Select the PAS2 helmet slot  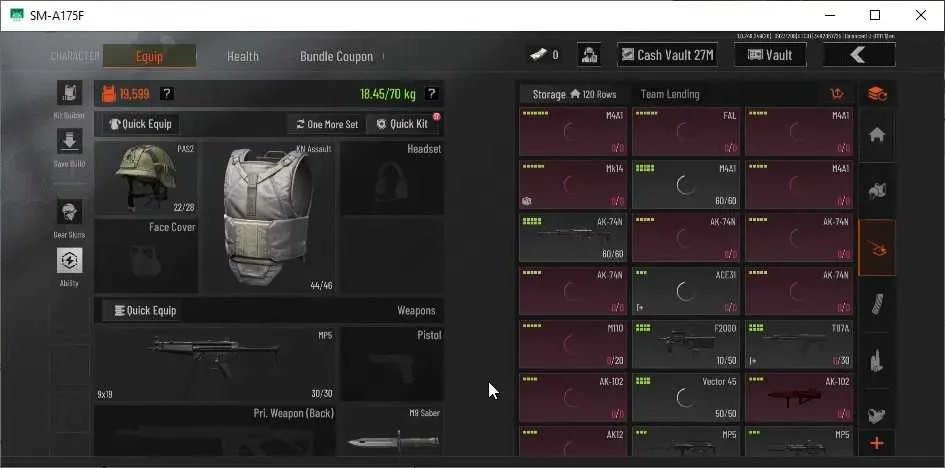point(146,178)
